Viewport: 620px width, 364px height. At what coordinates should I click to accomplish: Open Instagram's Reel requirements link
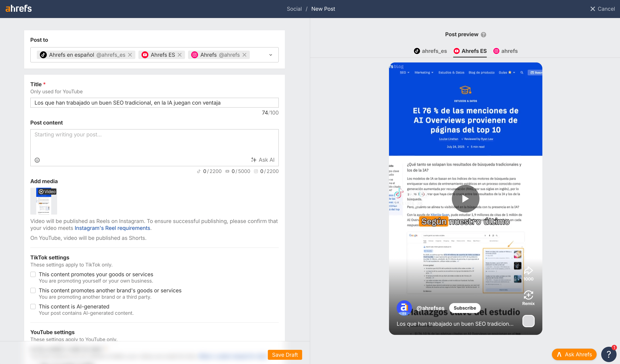click(x=112, y=228)
